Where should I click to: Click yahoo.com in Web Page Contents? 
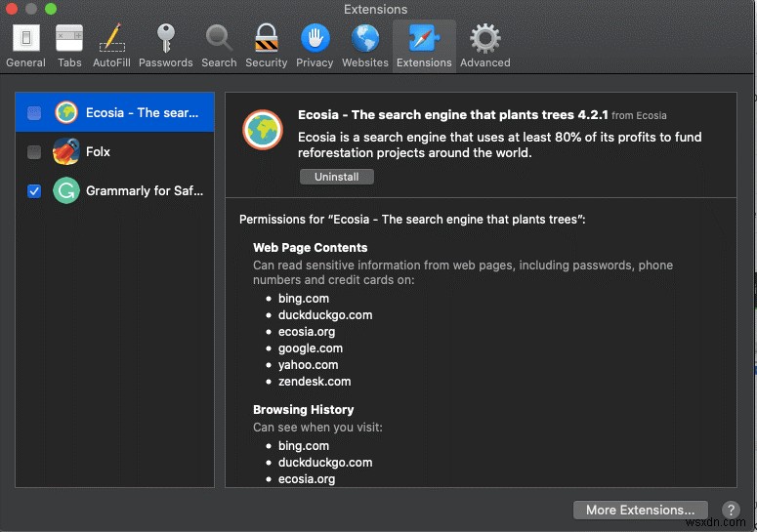point(308,365)
